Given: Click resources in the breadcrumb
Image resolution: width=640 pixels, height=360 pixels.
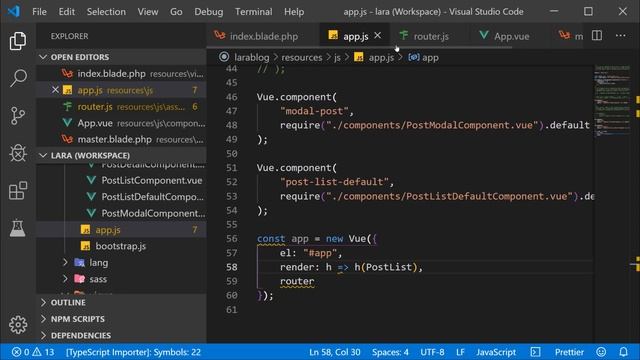Looking at the screenshot, I should tap(302, 58).
